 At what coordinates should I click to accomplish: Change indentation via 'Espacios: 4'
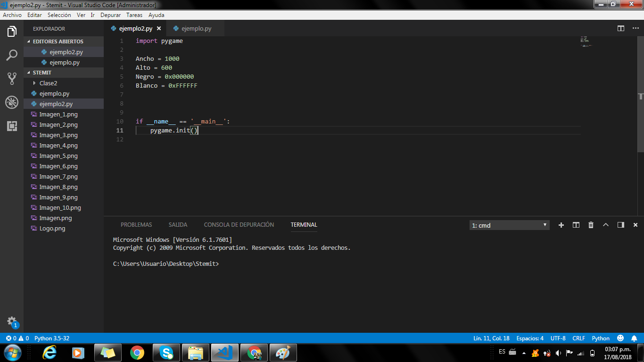pyautogui.click(x=530, y=338)
